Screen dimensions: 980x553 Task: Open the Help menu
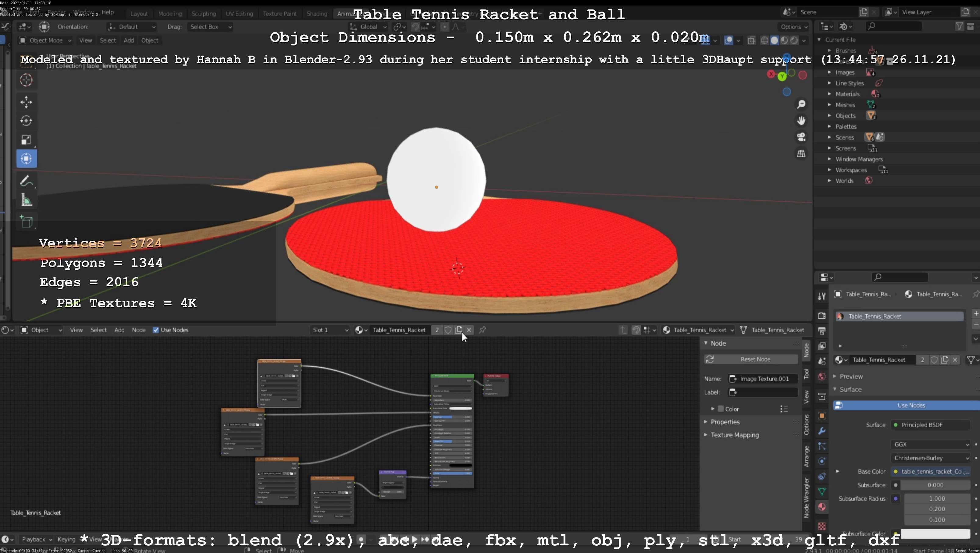tap(108, 12)
